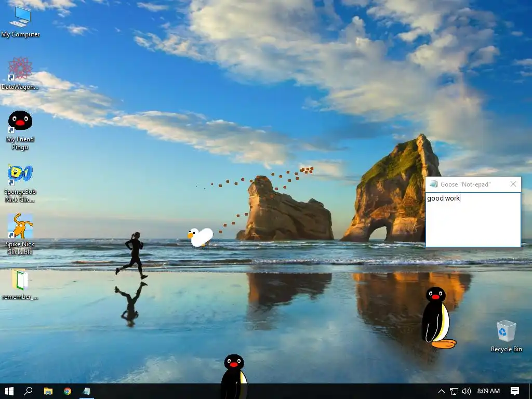This screenshot has height=399, width=532.
Task: Select the remember_ folder icon
Action: point(20,285)
